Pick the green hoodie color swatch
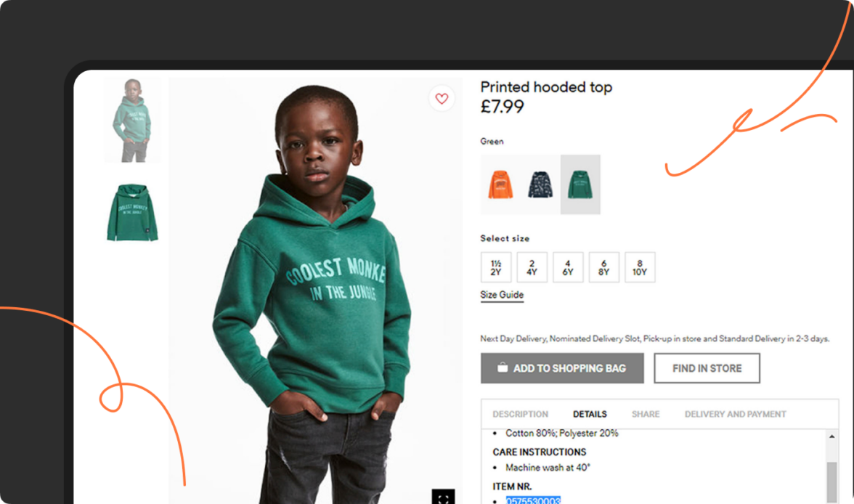This screenshot has width=854, height=504. [580, 184]
